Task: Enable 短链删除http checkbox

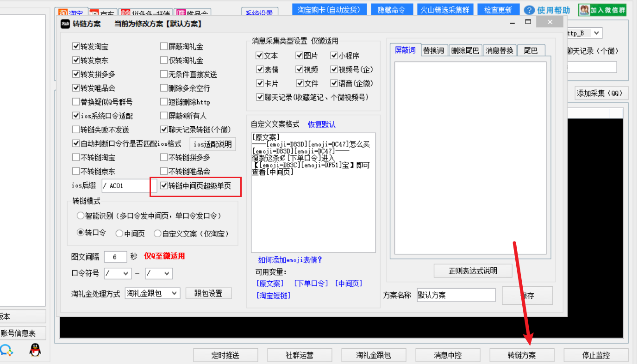Action: coord(185,102)
